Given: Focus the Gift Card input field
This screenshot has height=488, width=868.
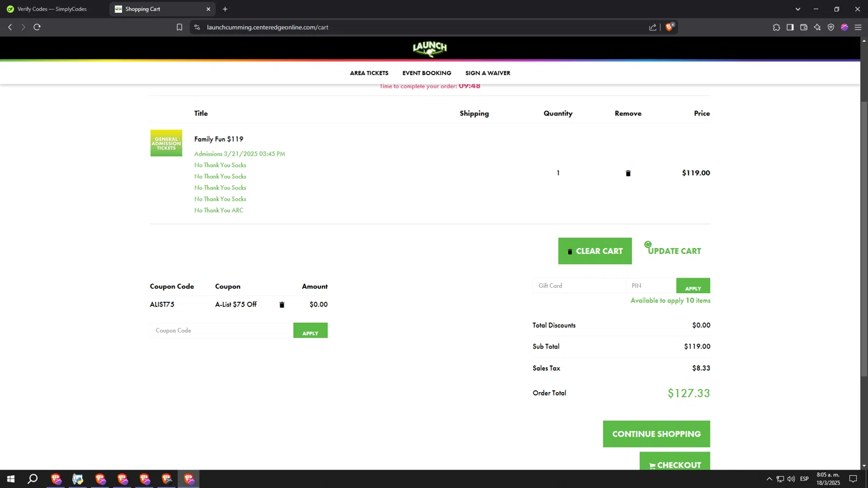Looking at the screenshot, I should (x=579, y=286).
